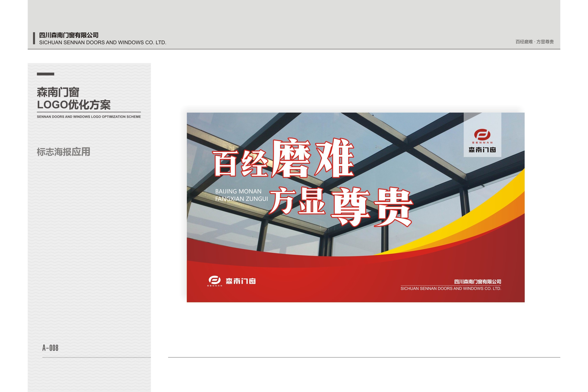Click the white 森南门窗 wordmark on banner
588x392 pixels.
[x=240, y=281]
